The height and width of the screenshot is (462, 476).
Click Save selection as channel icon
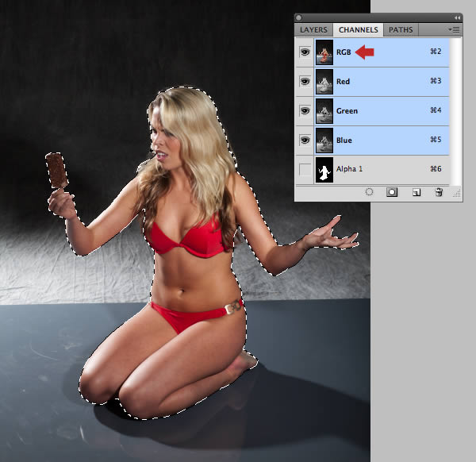(x=392, y=192)
